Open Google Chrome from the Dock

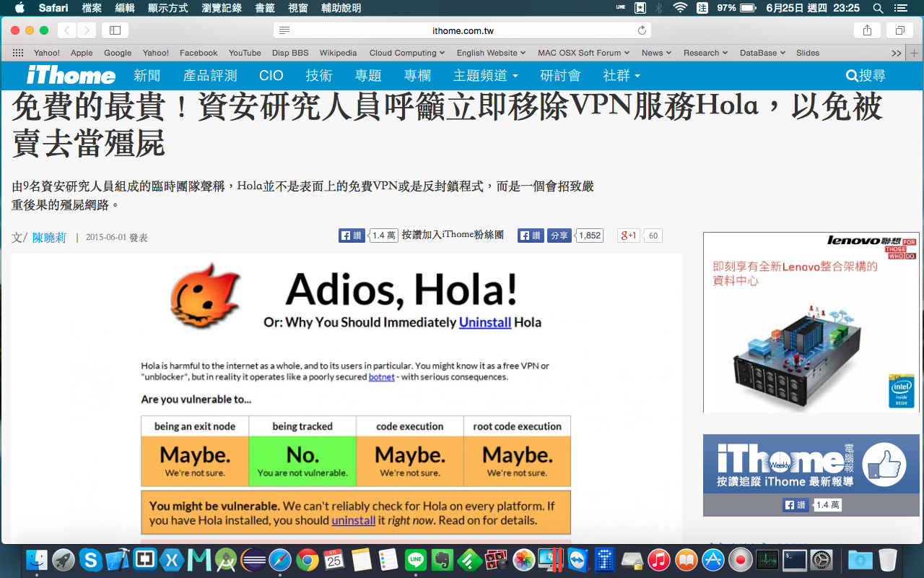[x=307, y=559]
